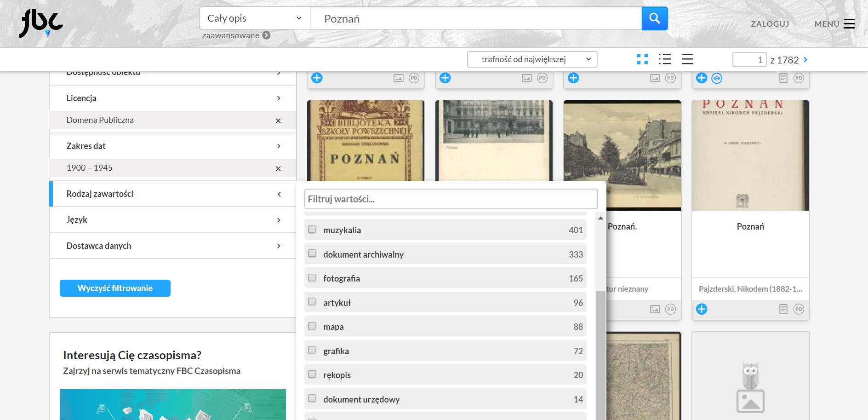868x420 pixels.
Task: Click the 'Filtruj wartości...' input field
Action: tap(451, 199)
